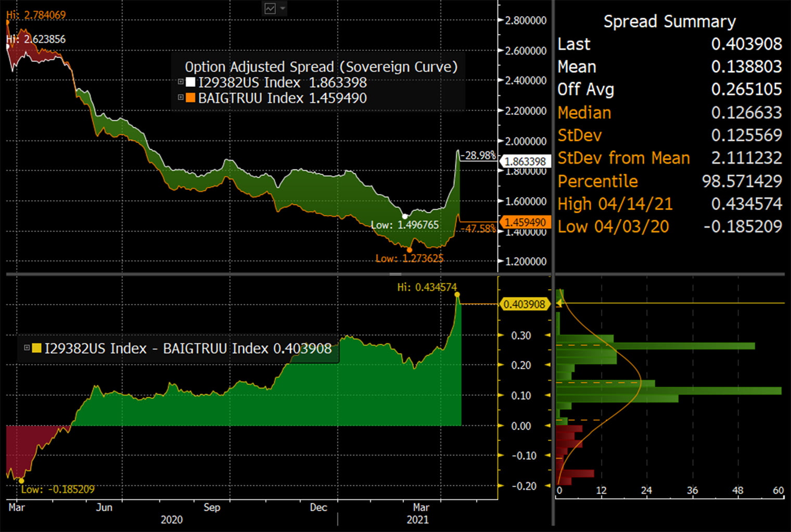
Task: Click the Hi: 2.623856 annotation
Action: point(36,39)
